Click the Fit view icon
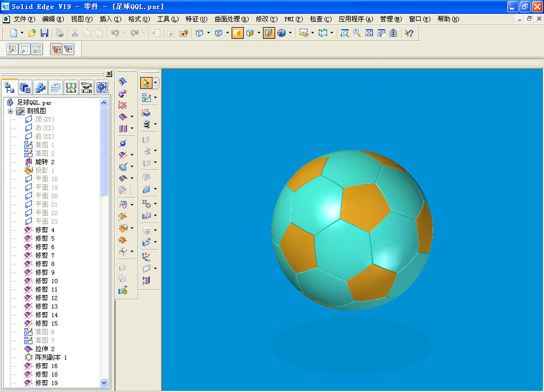This screenshot has width=544, height=392. (369, 33)
